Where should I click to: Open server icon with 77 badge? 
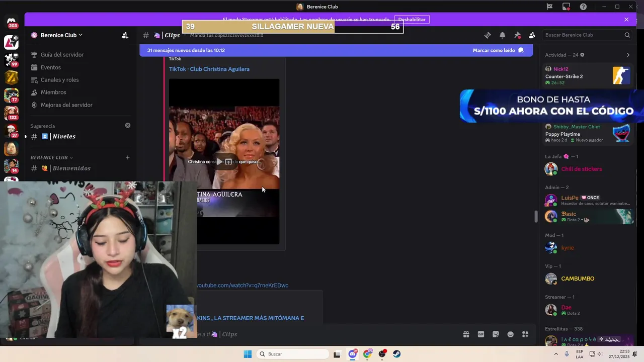coord(12,95)
